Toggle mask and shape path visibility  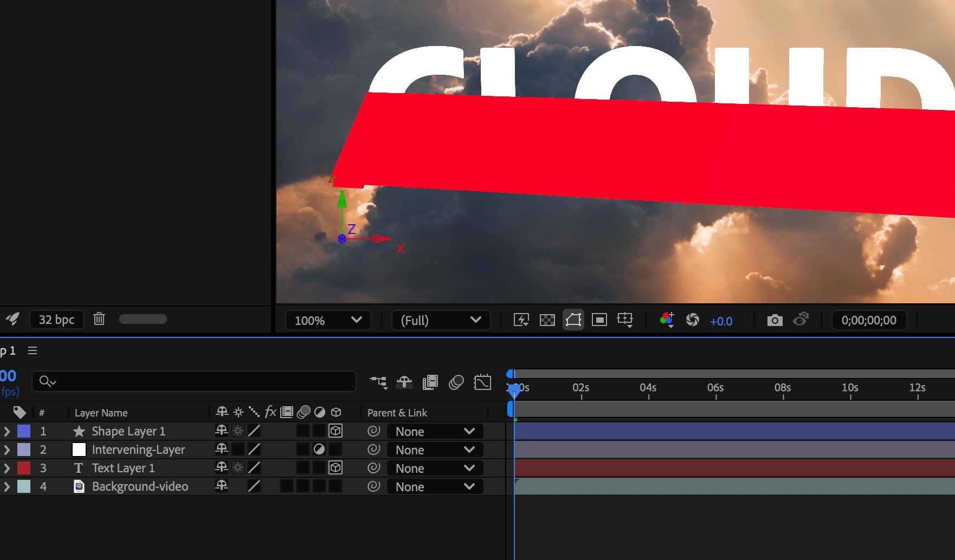(x=573, y=320)
